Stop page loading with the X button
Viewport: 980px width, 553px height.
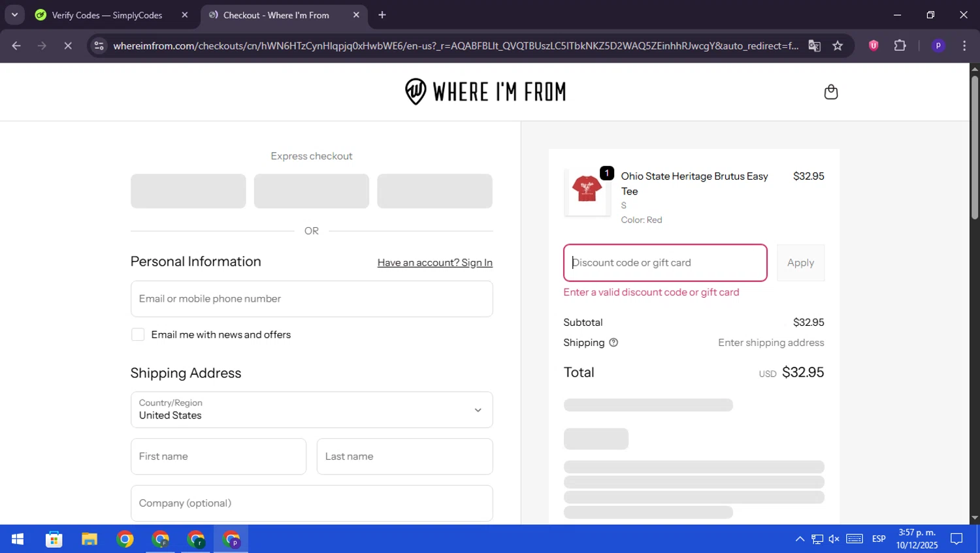pos(68,46)
